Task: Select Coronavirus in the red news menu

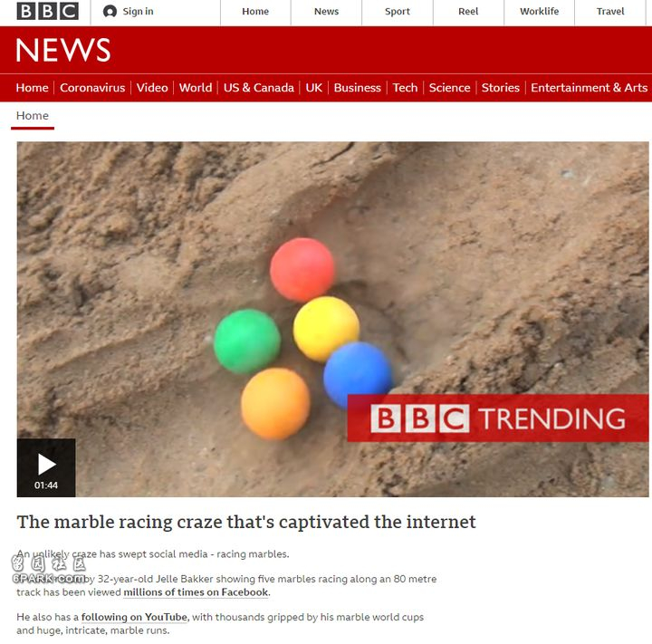Action: [x=92, y=88]
